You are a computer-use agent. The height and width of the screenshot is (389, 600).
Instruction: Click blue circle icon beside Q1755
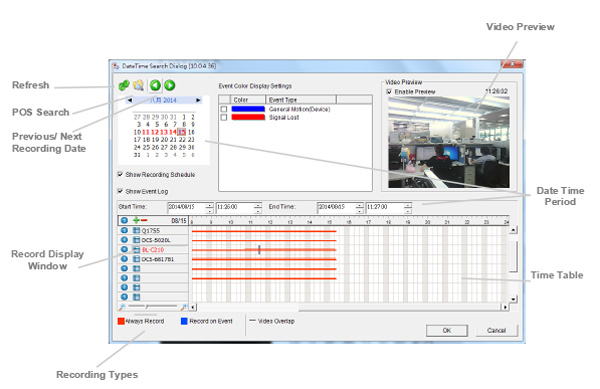pyautogui.click(x=124, y=230)
